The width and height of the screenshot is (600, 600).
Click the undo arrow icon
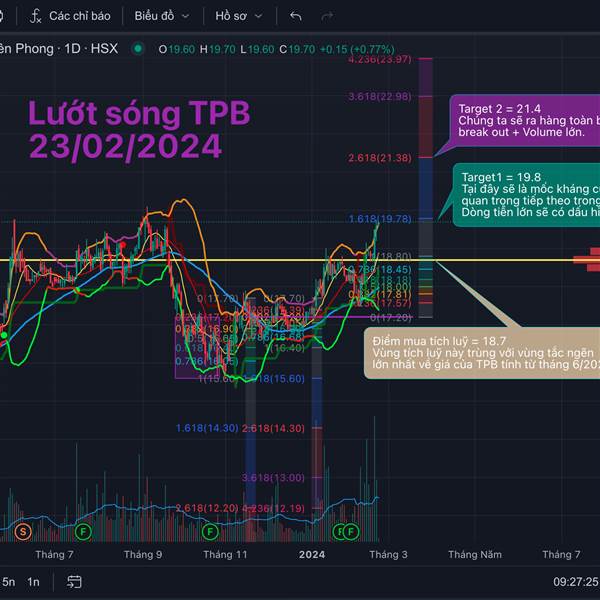coord(296,16)
